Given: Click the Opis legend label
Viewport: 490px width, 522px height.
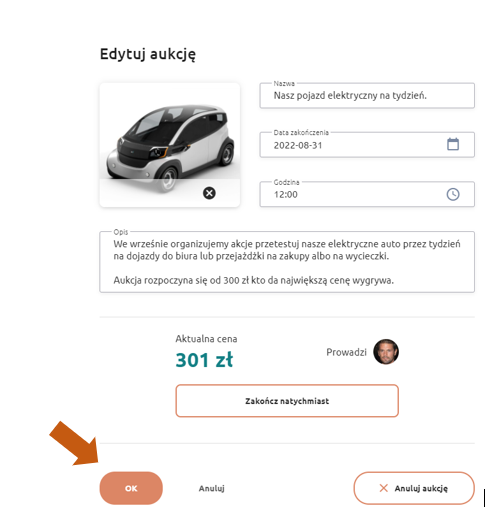Looking at the screenshot, I should point(121,232).
